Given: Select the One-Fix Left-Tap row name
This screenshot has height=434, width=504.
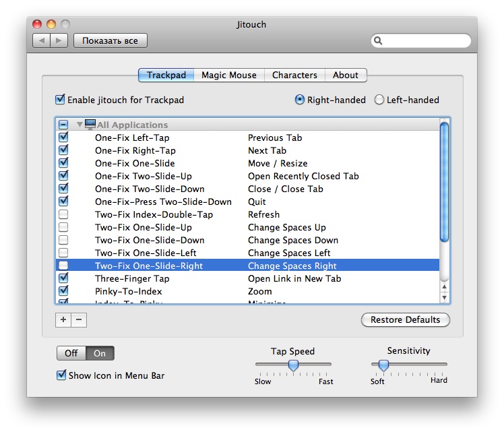Looking at the screenshot, I should point(132,138).
